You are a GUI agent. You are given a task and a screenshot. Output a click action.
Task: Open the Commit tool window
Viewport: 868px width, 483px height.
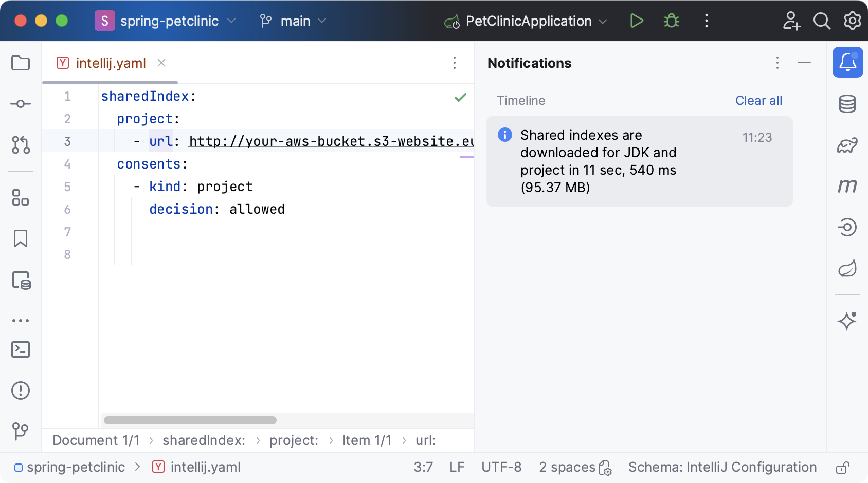20,103
